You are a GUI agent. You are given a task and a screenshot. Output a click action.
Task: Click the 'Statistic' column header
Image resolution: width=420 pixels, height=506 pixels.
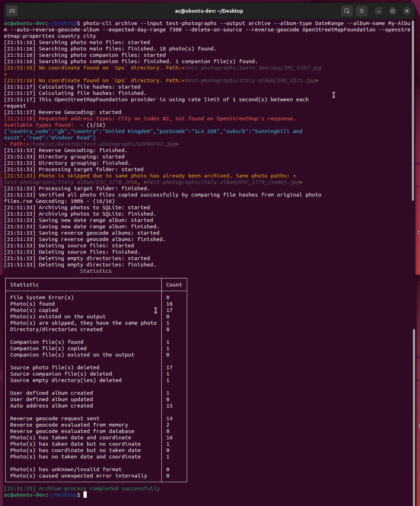click(24, 285)
